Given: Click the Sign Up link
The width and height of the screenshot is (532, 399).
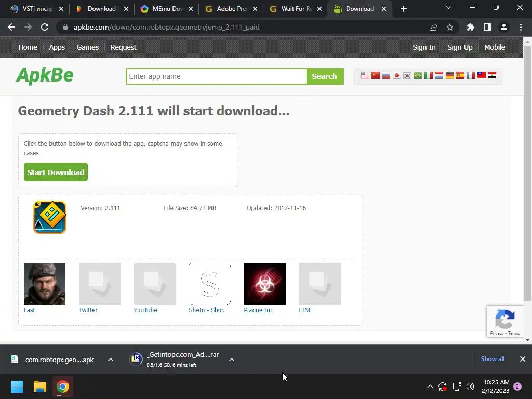Looking at the screenshot, I should pos(460,47).
